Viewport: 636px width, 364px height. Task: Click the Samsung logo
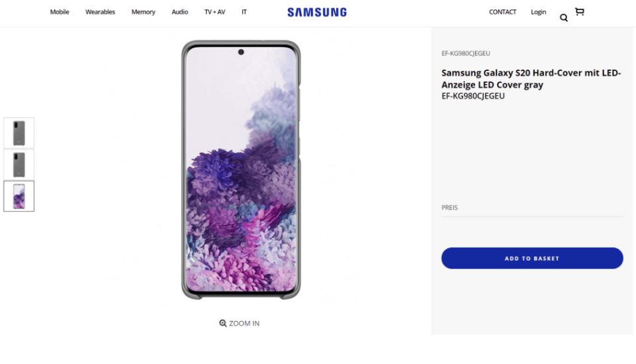[317, 12]
